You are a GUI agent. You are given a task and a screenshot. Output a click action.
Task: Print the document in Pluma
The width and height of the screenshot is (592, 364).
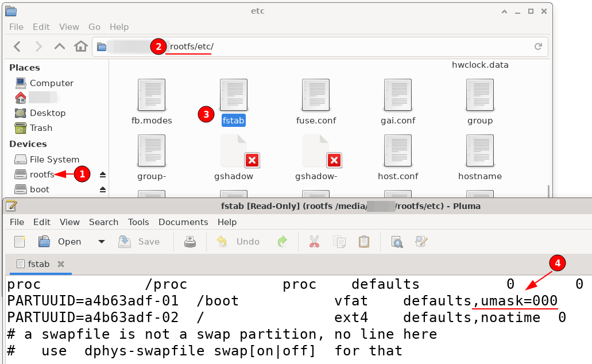coord(190,241)
